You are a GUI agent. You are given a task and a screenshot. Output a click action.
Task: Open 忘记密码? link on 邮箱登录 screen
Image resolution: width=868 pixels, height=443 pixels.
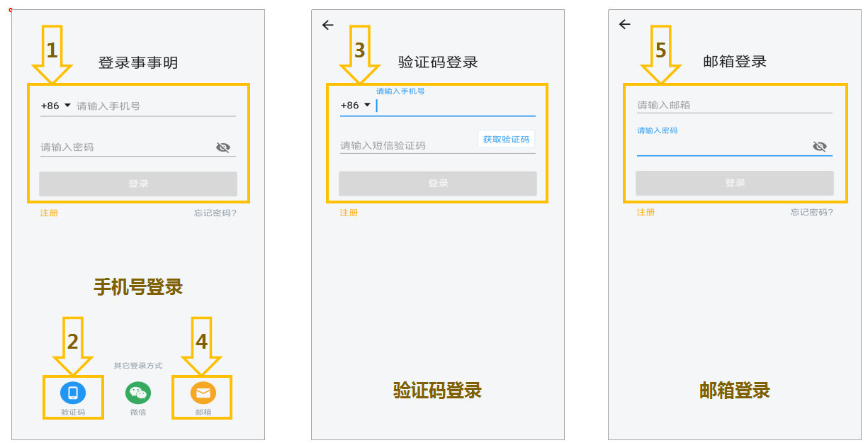pyautogui.click(x=812, y=212)
